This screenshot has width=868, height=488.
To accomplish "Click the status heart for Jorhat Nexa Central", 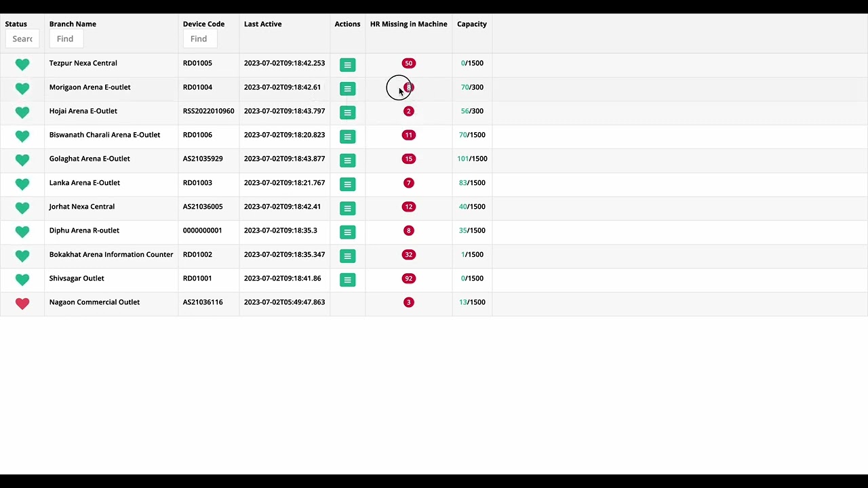I will tap(22, 207).
